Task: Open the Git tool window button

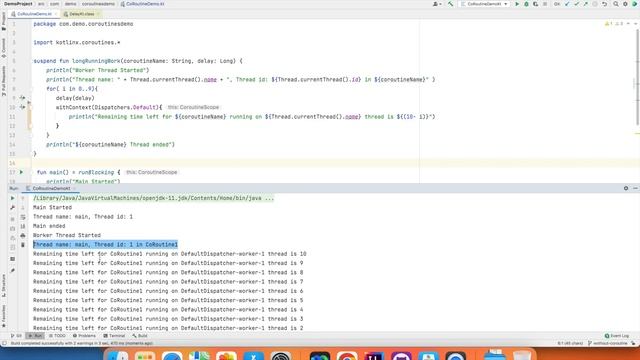Action: point(16,336)
